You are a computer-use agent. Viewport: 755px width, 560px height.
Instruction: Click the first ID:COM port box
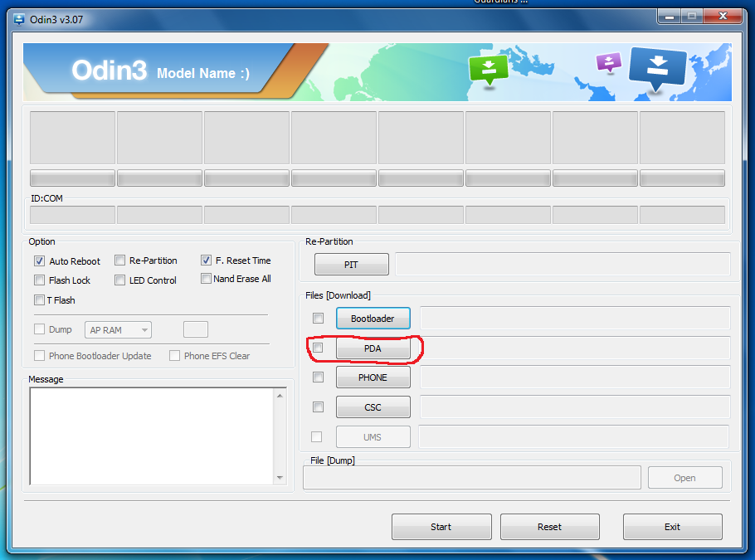pos(72,215)
